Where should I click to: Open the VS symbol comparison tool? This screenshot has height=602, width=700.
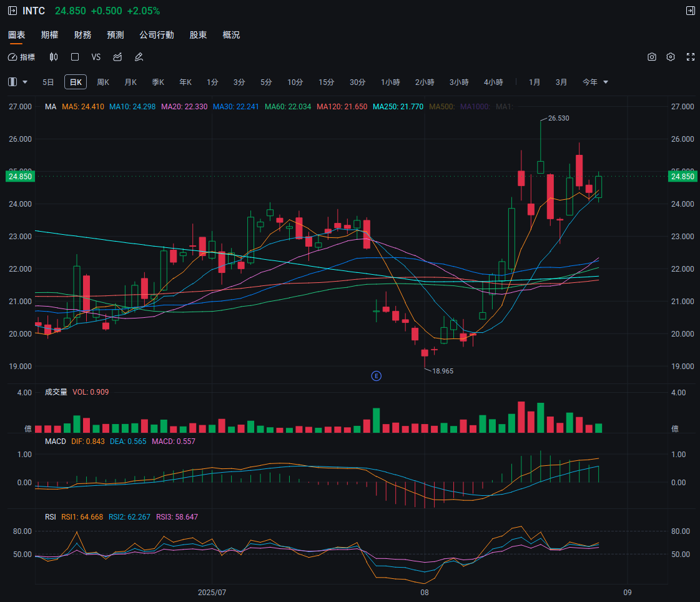(96, 57)
